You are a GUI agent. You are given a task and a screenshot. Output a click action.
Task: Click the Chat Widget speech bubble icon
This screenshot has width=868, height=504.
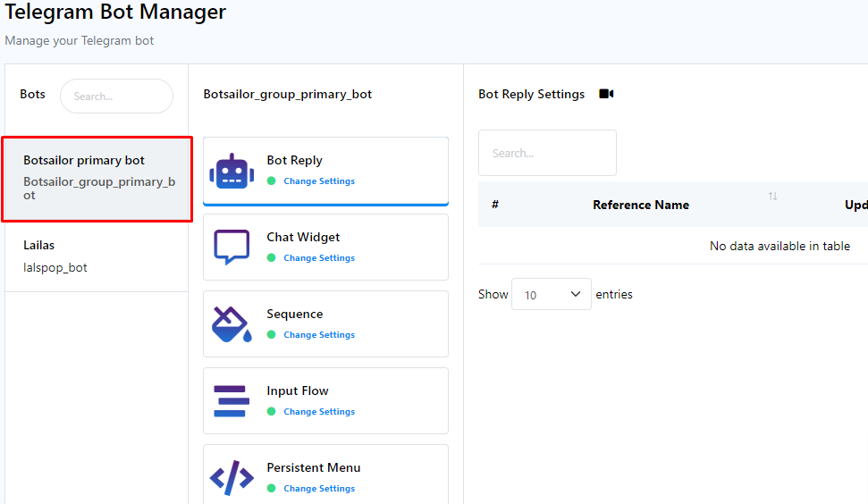coord(232,248)
